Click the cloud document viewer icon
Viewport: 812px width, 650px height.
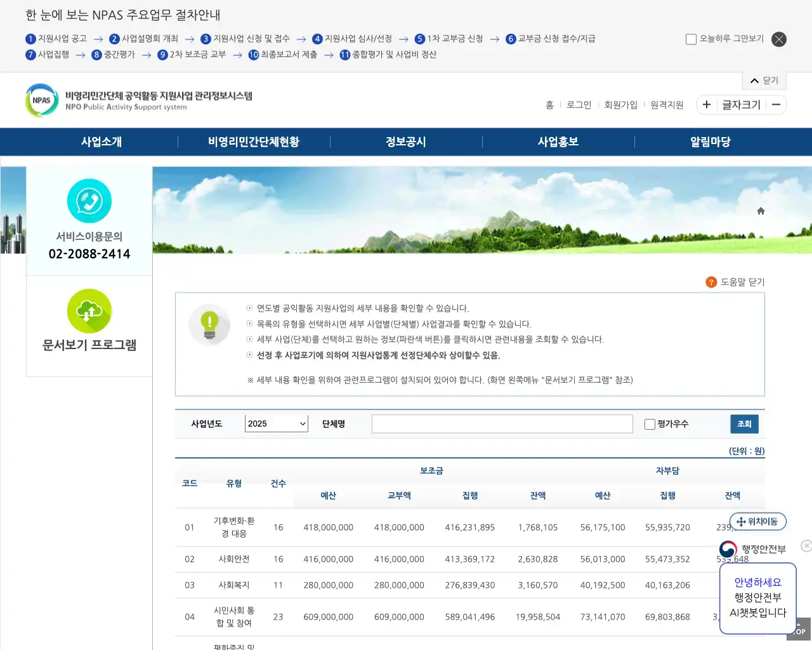pyautogui.click(x=89, y=311)
